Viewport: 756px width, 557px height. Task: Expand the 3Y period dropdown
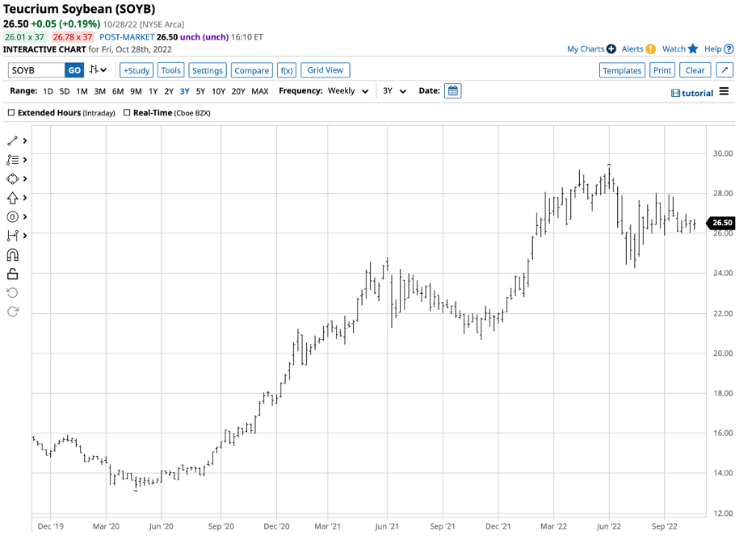point(394,91)
